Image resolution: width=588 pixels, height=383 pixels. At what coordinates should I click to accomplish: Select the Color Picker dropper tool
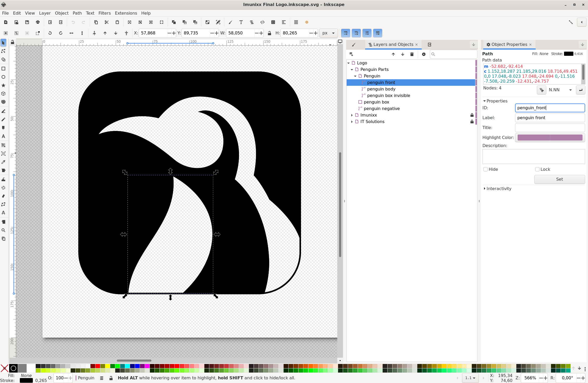pyautogui.click(x=3, y=162)
